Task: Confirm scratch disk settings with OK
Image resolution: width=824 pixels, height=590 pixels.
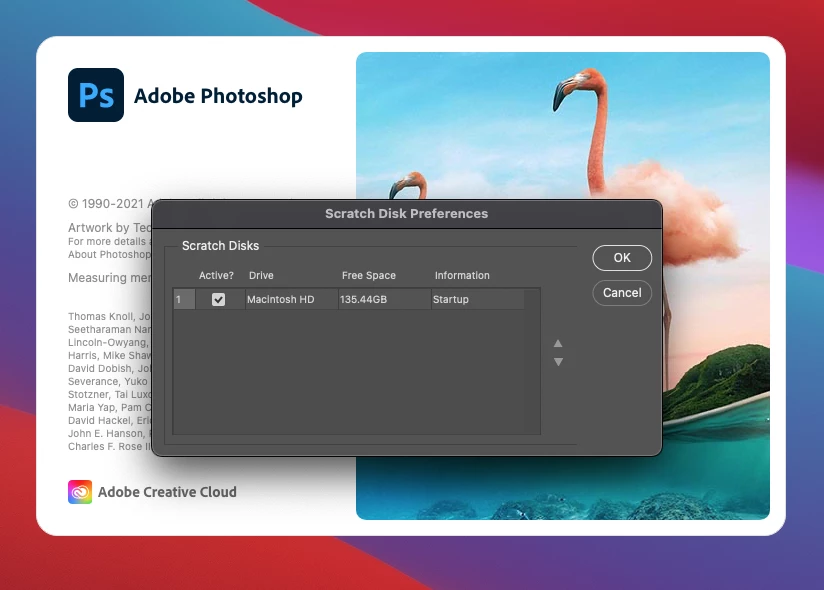Action: click(622, 258)
